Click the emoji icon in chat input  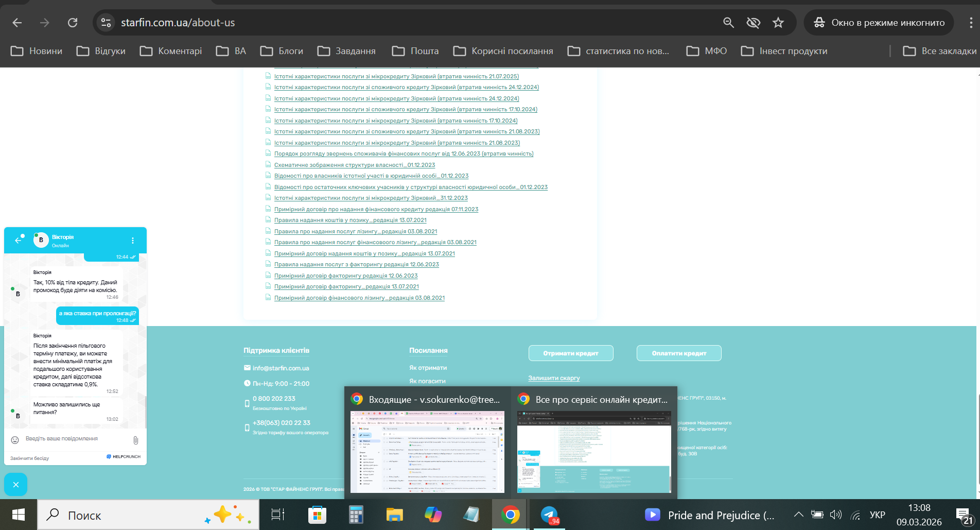15,440
